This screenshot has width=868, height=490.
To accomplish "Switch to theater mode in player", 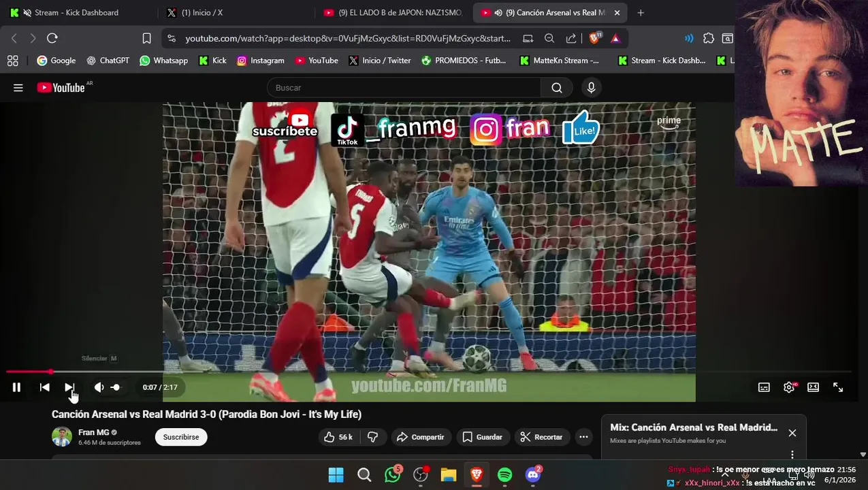I will [813, 387].
